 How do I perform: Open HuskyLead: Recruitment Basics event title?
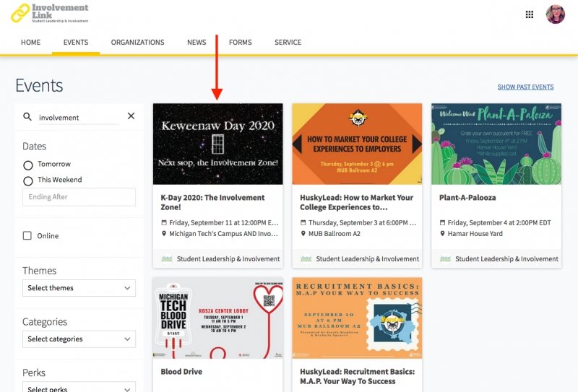click(x=357, y=377)
